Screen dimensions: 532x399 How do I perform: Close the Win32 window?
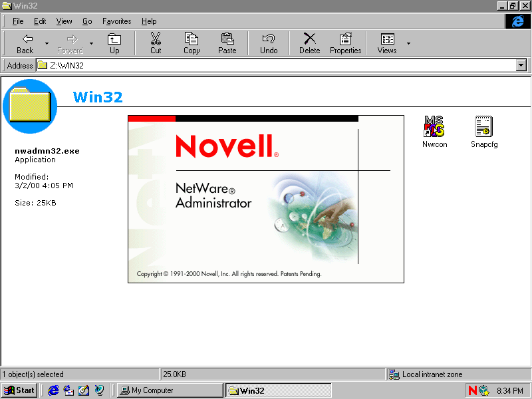(525, 6)
